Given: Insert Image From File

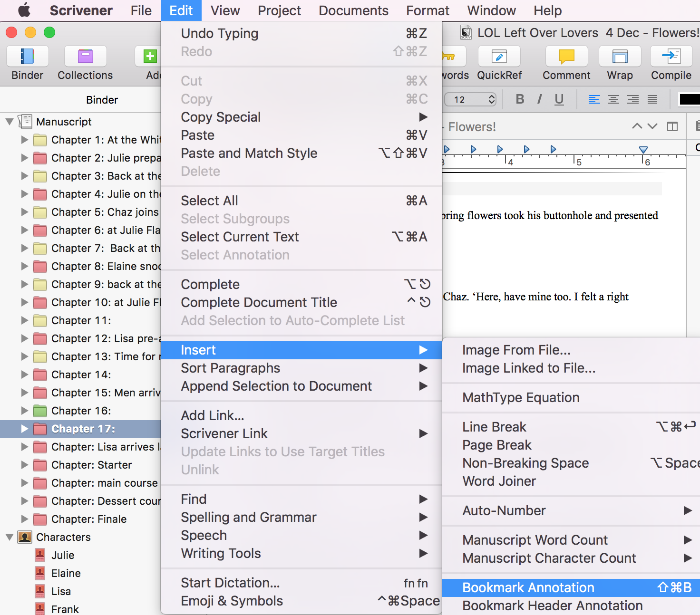Looking at the screenshot, I should pyautogui.click(x=571, y=350).
